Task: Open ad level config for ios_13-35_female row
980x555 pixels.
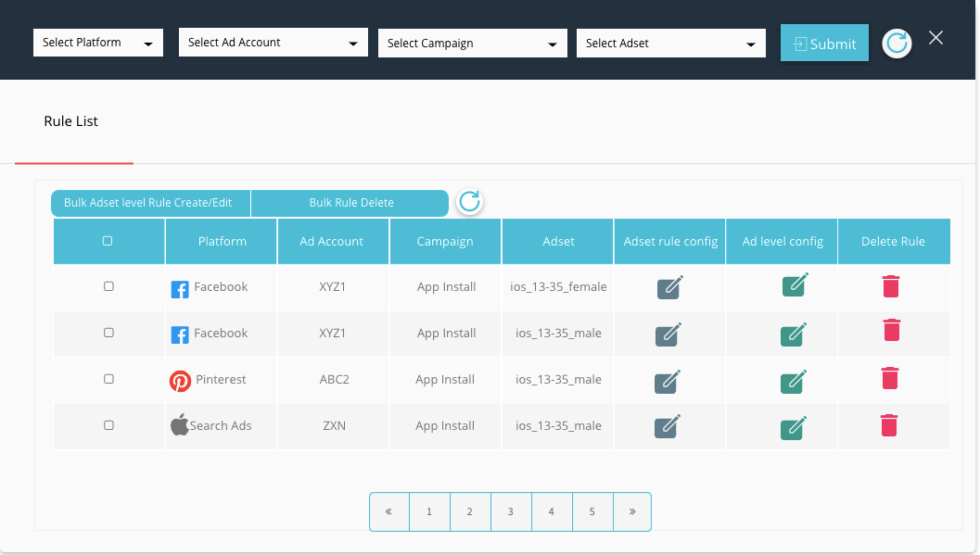Action: point(794,285)
